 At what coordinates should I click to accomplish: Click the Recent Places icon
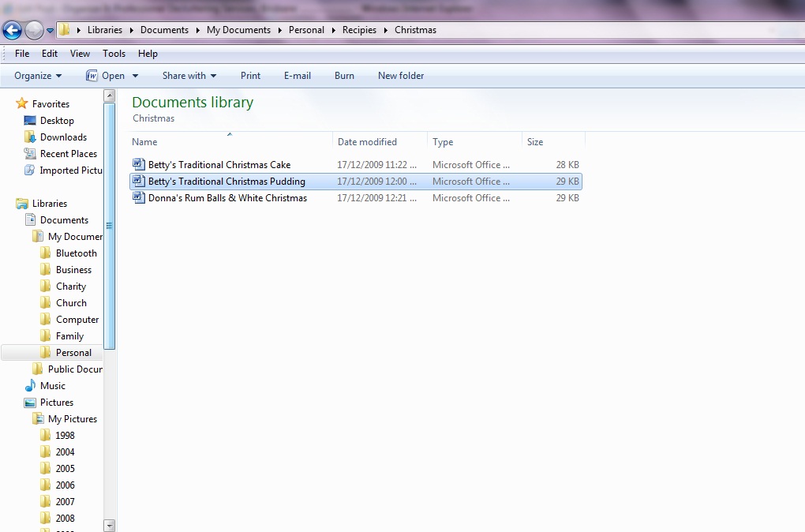(30, 154)
